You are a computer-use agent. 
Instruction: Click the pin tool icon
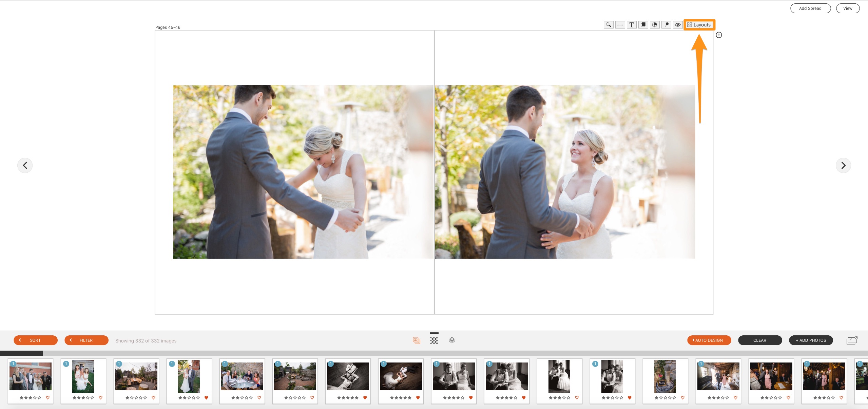pos(666,25)
